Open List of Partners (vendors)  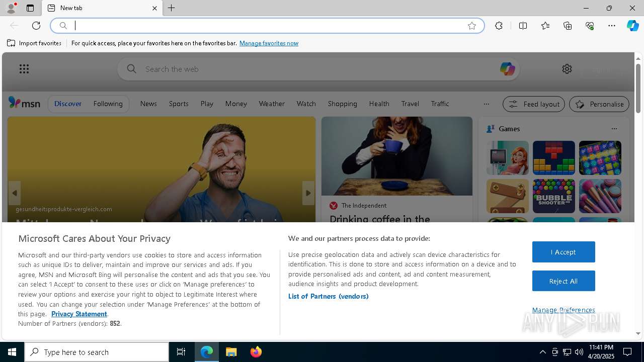tap(328, 296)
